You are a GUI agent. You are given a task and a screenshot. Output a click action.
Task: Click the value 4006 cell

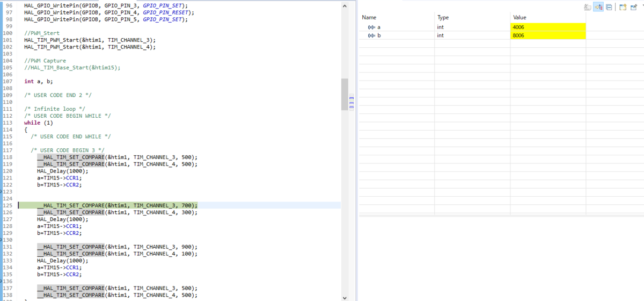click(548, 27)
